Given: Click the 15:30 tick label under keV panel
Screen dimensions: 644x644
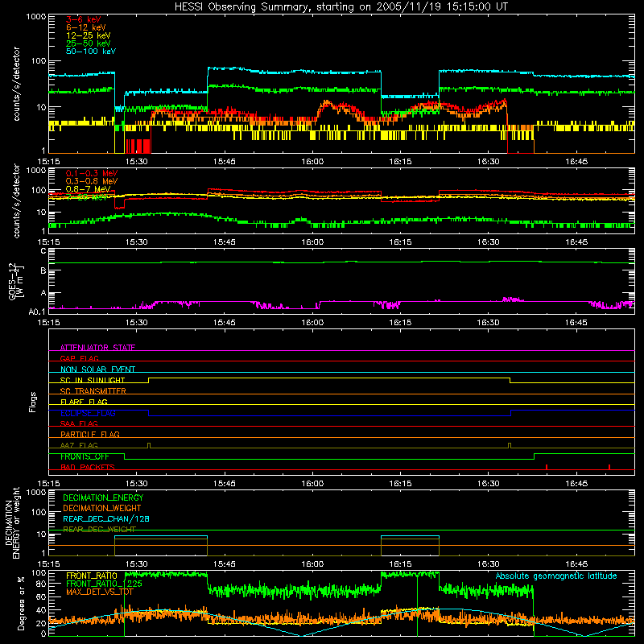Looking at the screenshot, I should click(x=136, y=162).
